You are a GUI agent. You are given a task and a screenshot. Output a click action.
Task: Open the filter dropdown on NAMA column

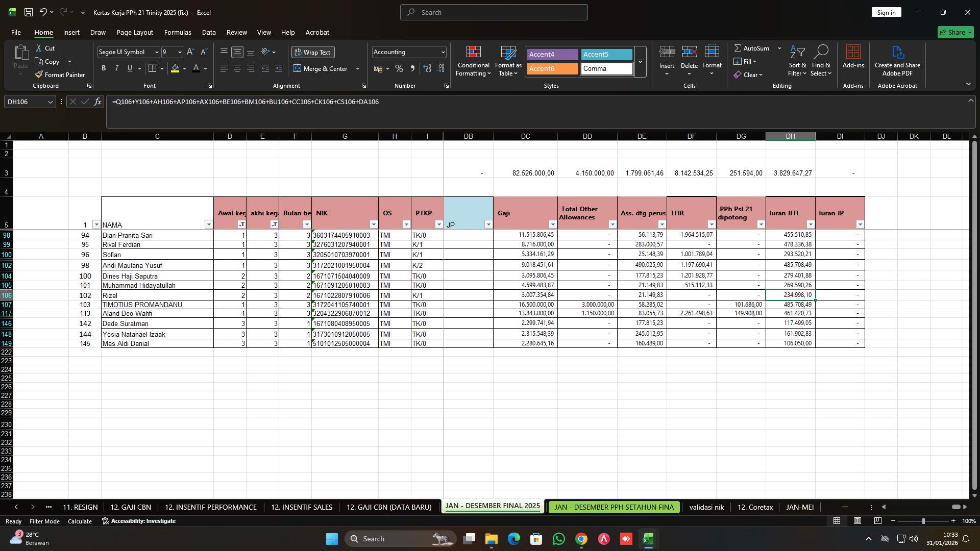pyautogui.click(x=209, y=224)
